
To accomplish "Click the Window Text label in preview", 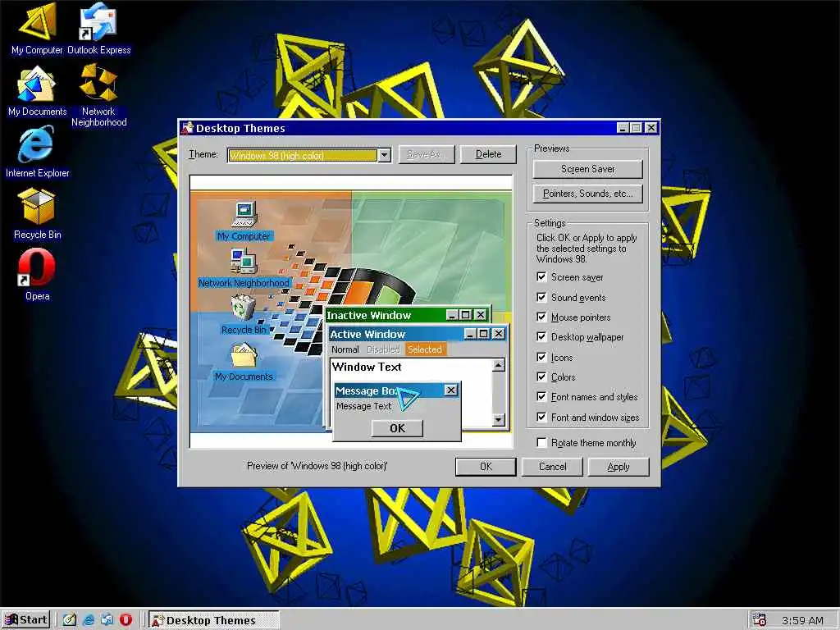I will click(x=367, y=367).
